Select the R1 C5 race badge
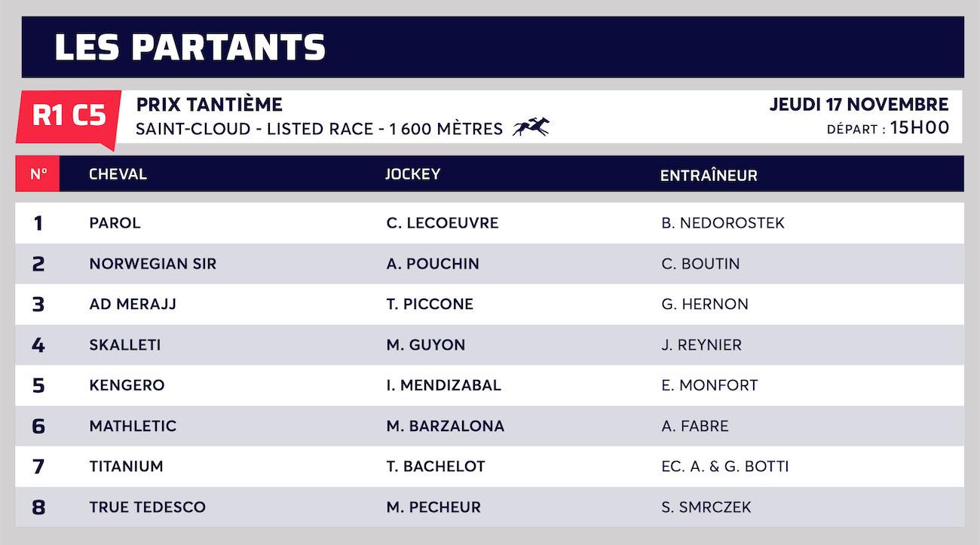The width and height of the screenshot is (980, 545). (68, 117)
